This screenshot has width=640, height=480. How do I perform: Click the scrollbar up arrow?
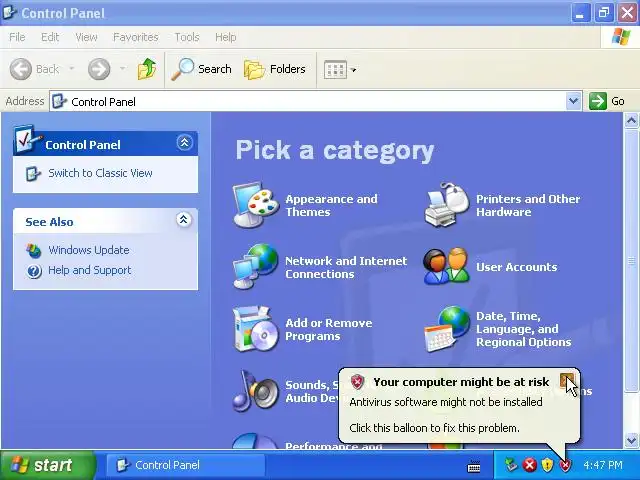[x=631, y=120]
